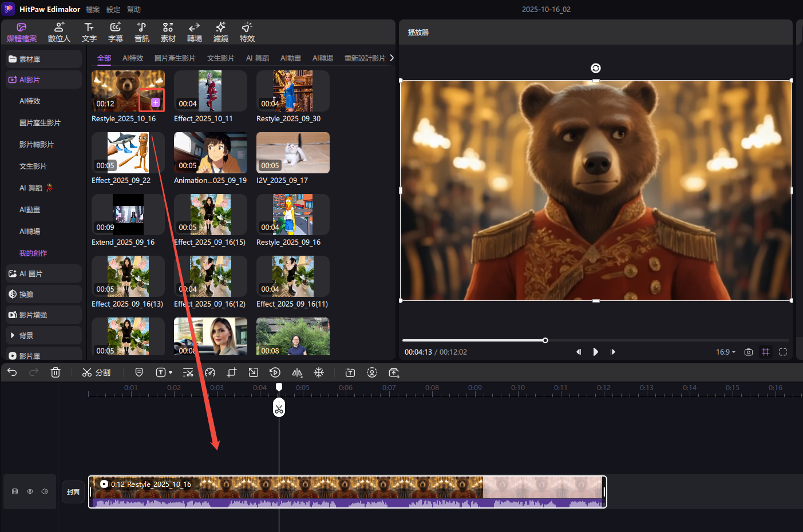Select the Animation...025_09_19 thumbnail

click(x=210, y=153)
